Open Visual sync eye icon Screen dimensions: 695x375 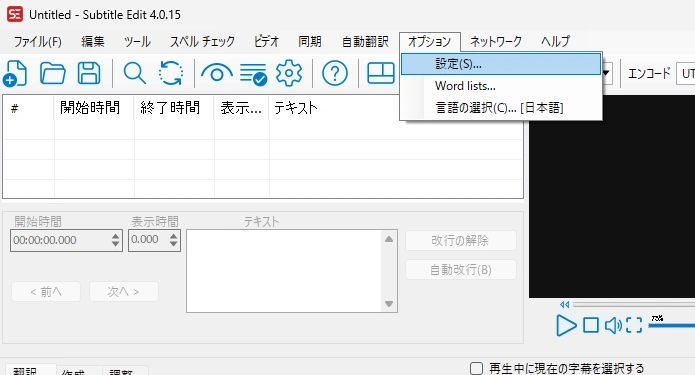point(216,73)
